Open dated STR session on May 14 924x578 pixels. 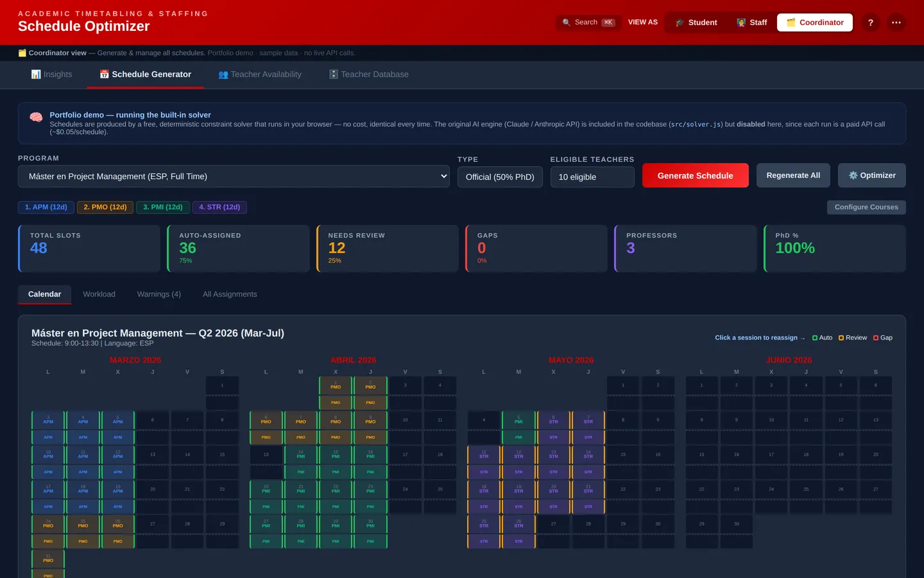(588, 455)
